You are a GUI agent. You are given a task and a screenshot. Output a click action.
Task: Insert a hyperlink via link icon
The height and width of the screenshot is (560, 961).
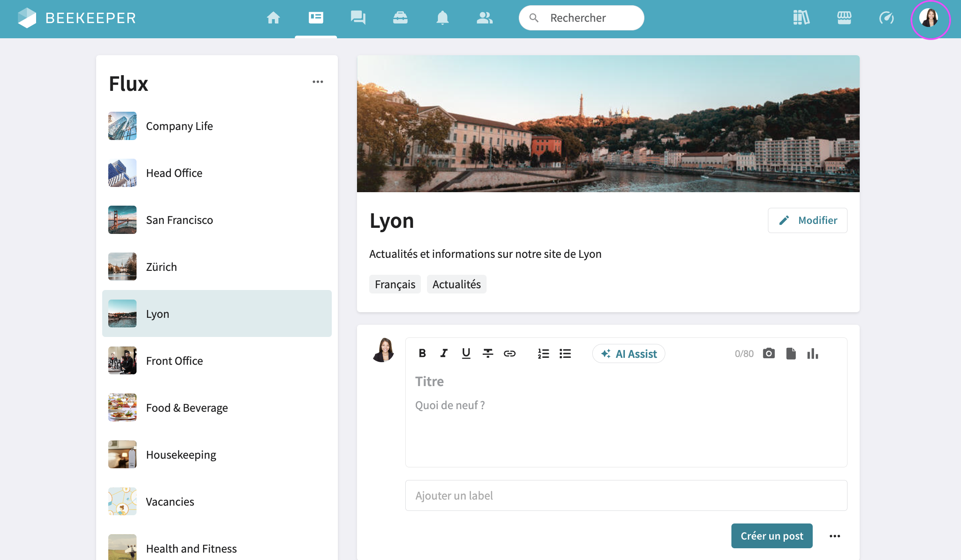pos(510,353)
